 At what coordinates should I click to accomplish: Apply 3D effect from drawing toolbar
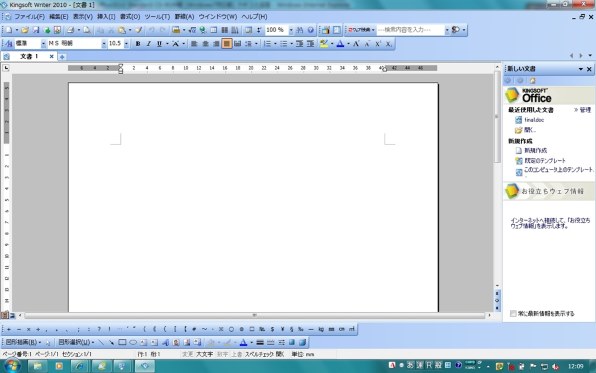302,343
